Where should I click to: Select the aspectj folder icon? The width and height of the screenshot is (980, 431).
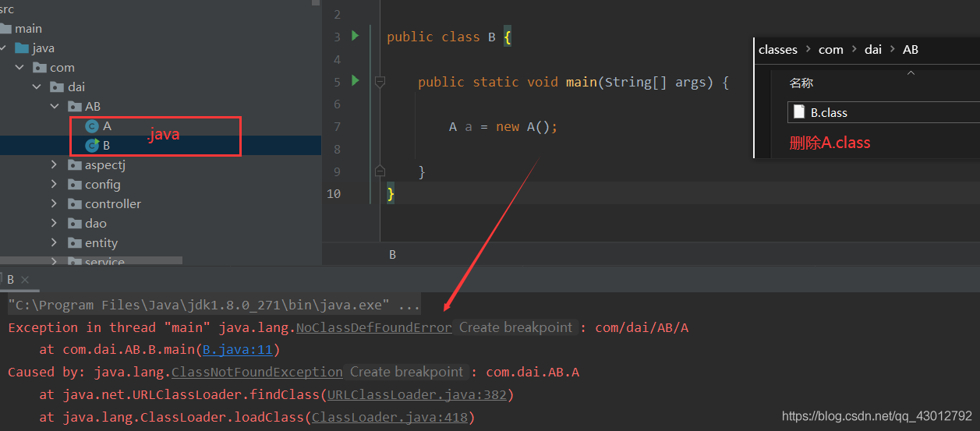click(x=74, y=164)
